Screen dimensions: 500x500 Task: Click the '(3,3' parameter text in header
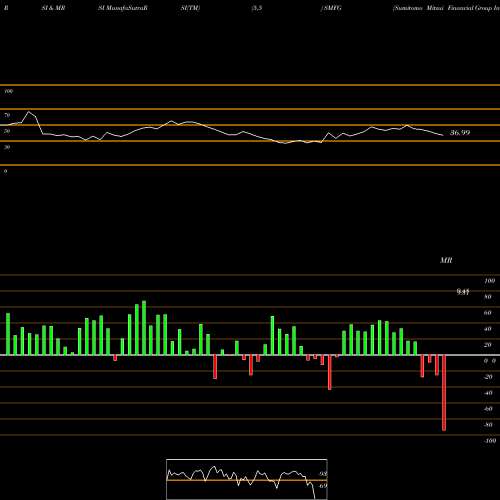click(257, 8)
